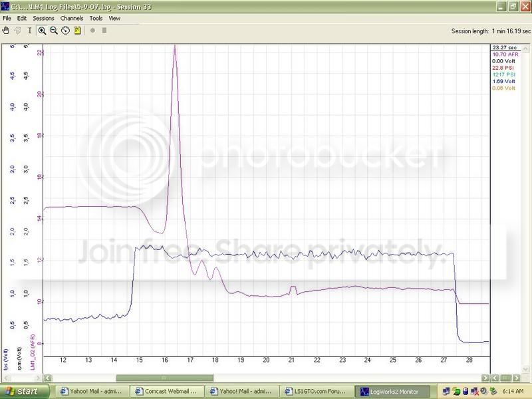Image resolution: width=532 pixels, height=399 pixels.
Task: Open the Sessions menu
Action: [43, 19]
